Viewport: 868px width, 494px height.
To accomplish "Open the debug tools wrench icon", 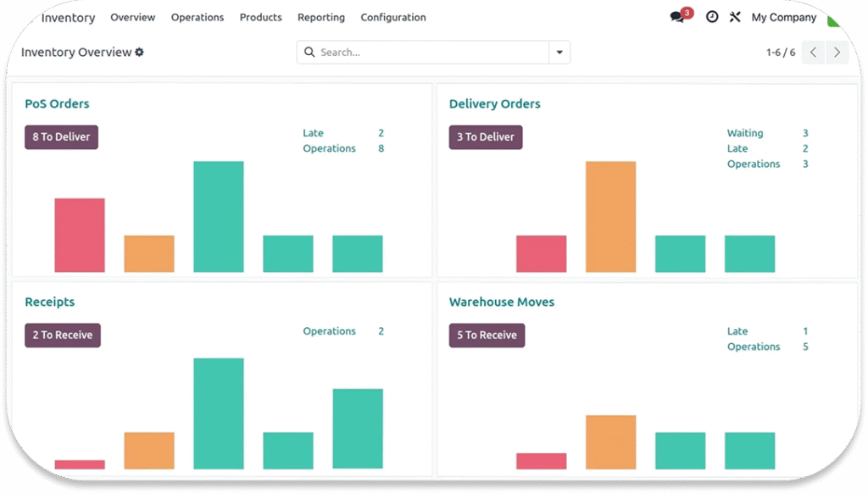I will coord(735,17).
